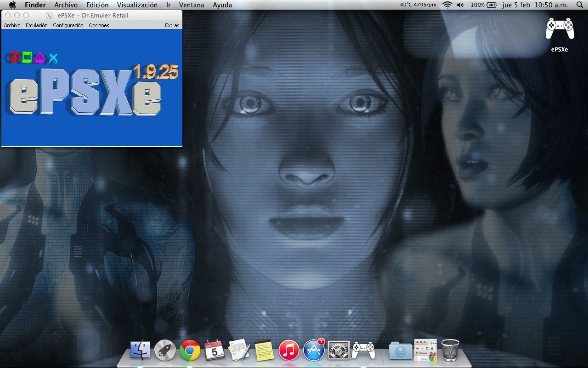Click the ePSXe window title text
Screen dimensions: 588x368
93,15
